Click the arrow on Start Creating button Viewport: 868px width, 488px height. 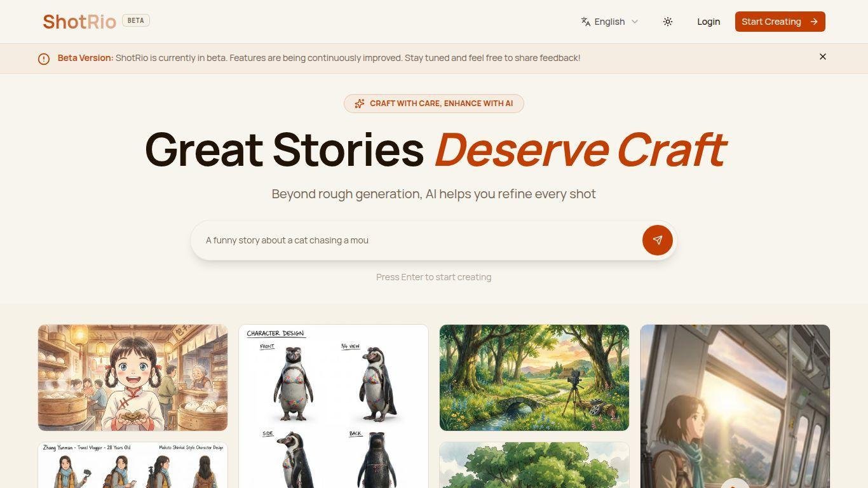pyautogui.click(x=814, y=22)
